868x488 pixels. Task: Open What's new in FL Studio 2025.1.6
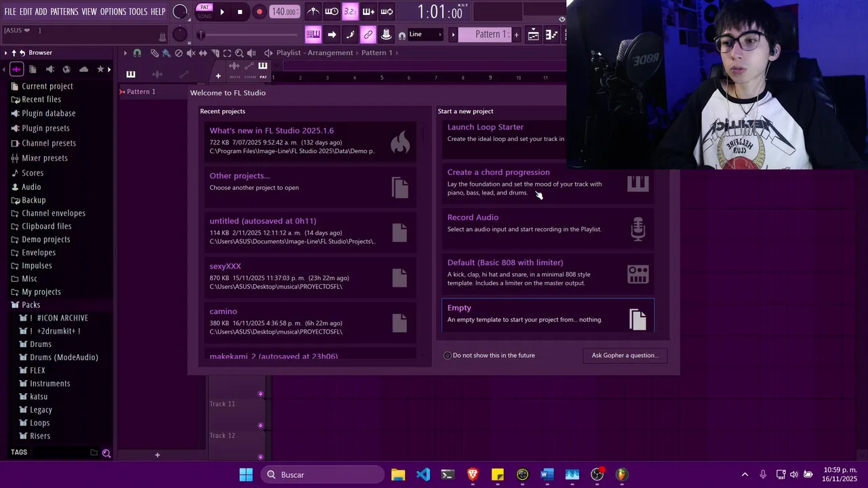pyautogui.click(x=309, y=140)
